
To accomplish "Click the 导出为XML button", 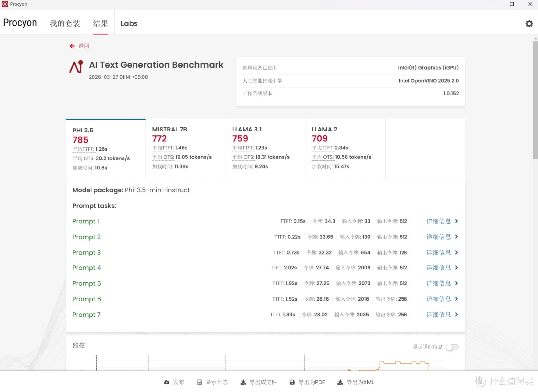I will tap(356, 382).
